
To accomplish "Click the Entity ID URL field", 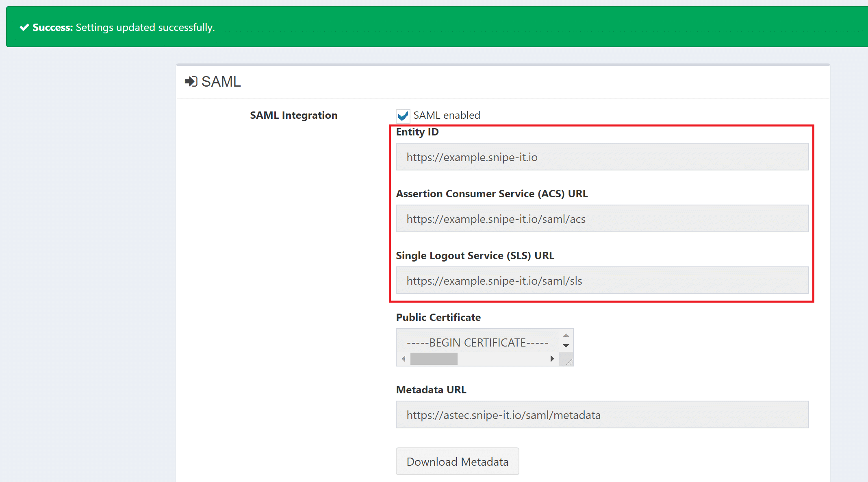I will coord(602,157).
